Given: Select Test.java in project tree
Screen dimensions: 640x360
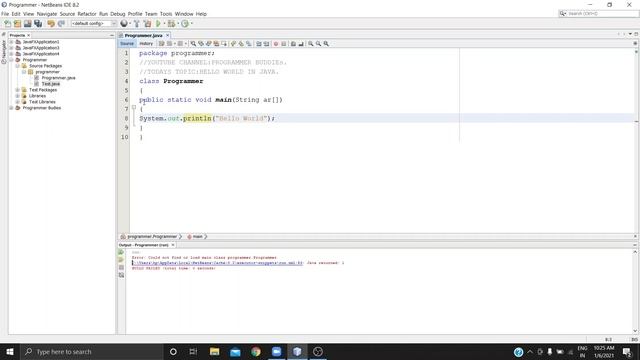Looking at the screenshot, I should pos(51,84).
